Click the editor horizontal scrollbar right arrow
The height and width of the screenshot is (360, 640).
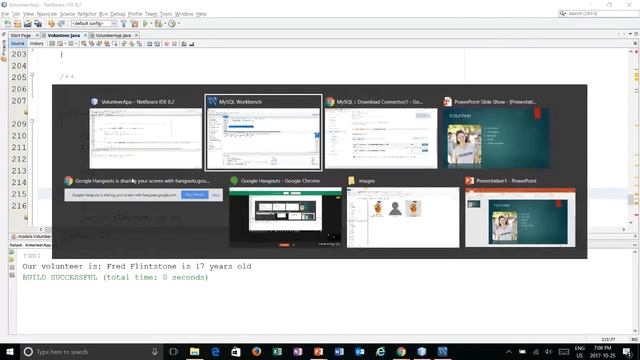coord(623,229)
